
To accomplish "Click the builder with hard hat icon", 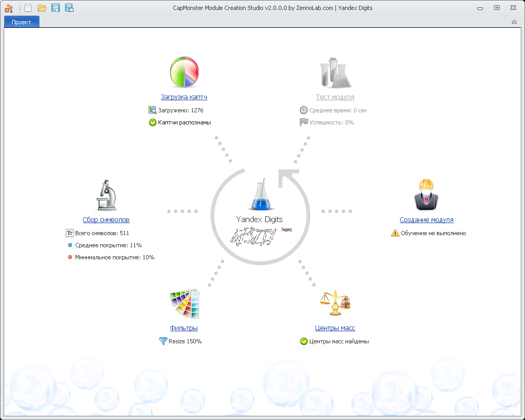I will click(426, 195).
